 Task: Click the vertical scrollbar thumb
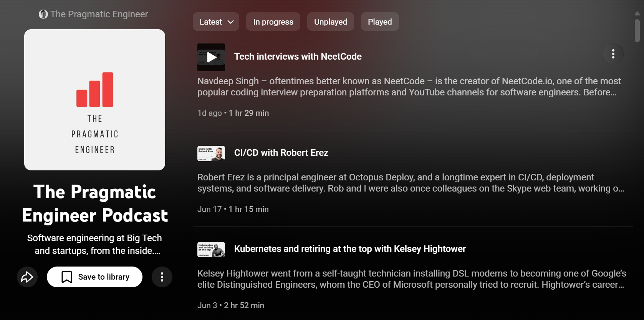click(x=637, y=31)
